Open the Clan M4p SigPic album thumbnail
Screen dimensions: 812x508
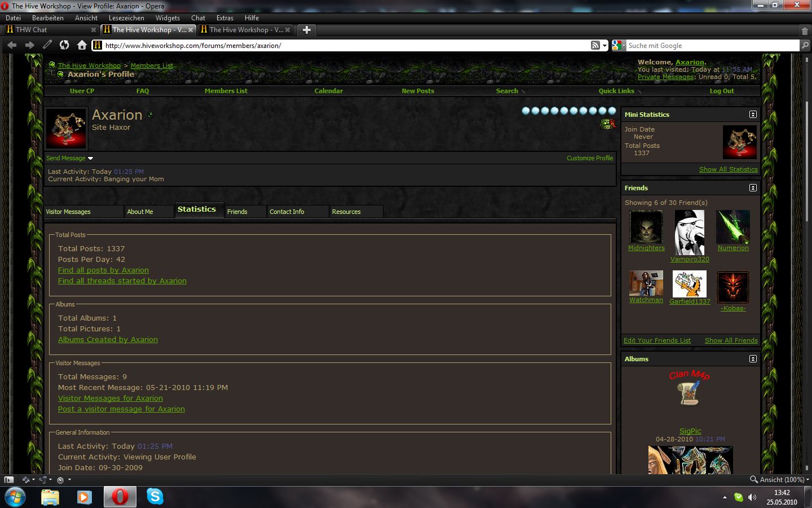(690, 389)
